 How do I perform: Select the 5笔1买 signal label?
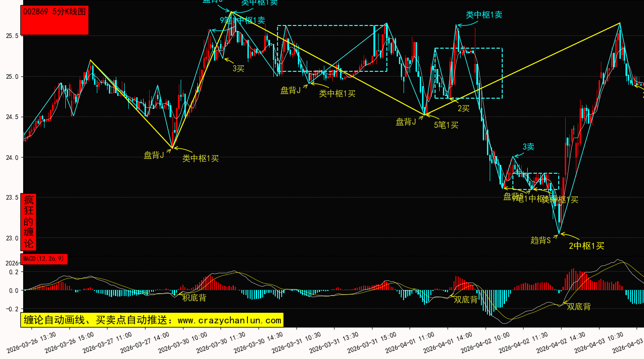pos(446,125)
